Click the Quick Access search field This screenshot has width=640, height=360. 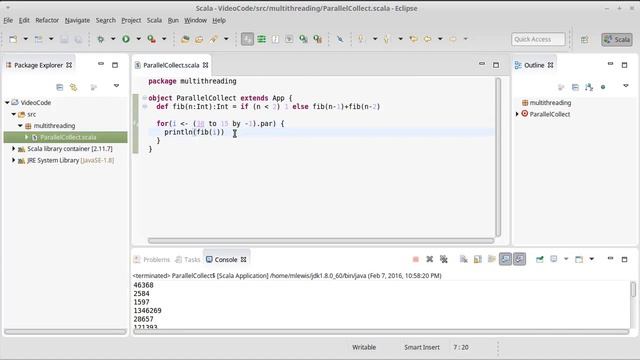(x=538, y=39)
